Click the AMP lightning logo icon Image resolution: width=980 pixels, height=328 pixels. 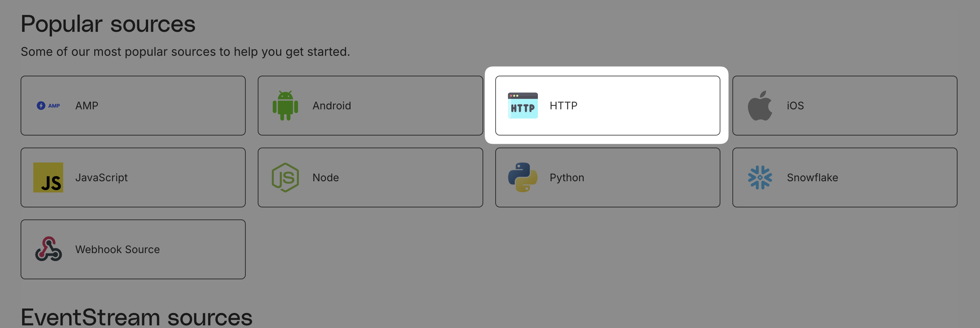pyautogui.click(x=48, y=106)
